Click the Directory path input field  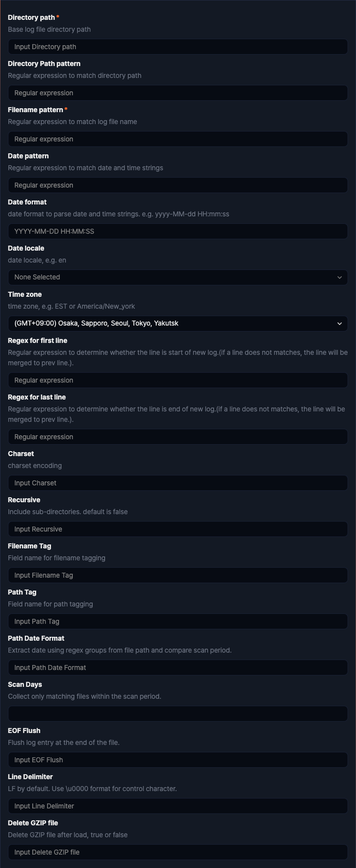pos(178,46)
